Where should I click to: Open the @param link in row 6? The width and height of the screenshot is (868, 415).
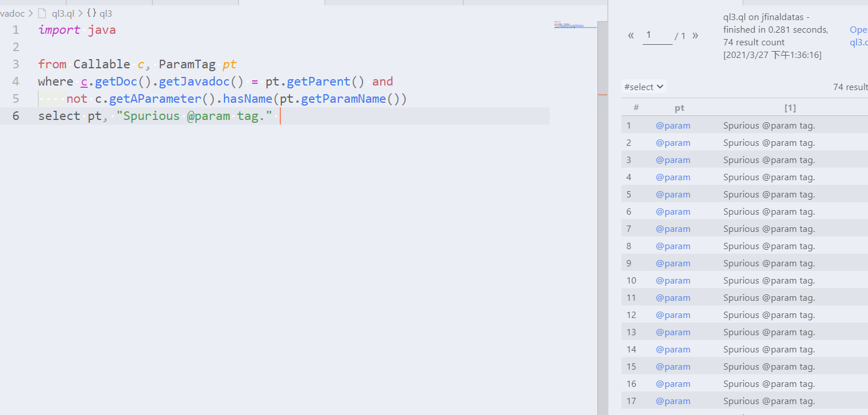673,212
